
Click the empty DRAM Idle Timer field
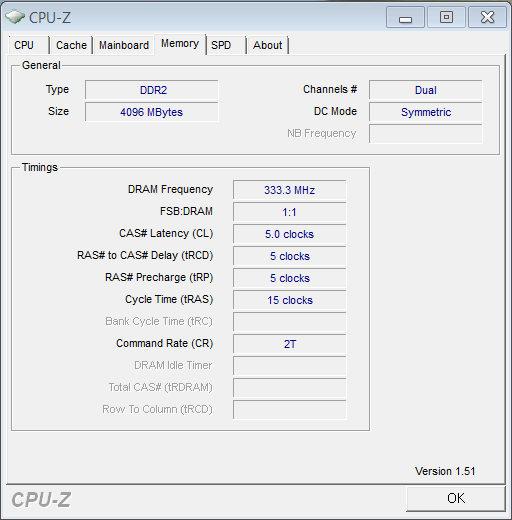pyautogui.click(x=290, y=366)
